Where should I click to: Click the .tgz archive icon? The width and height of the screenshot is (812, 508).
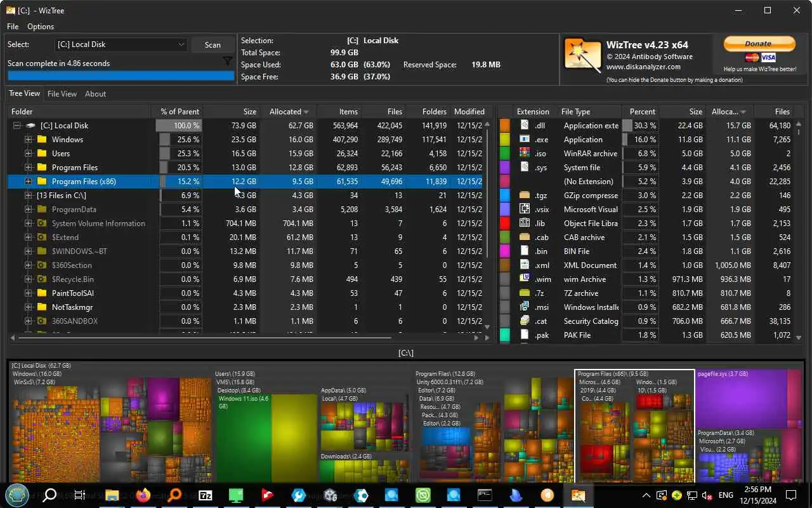(525, 195)
